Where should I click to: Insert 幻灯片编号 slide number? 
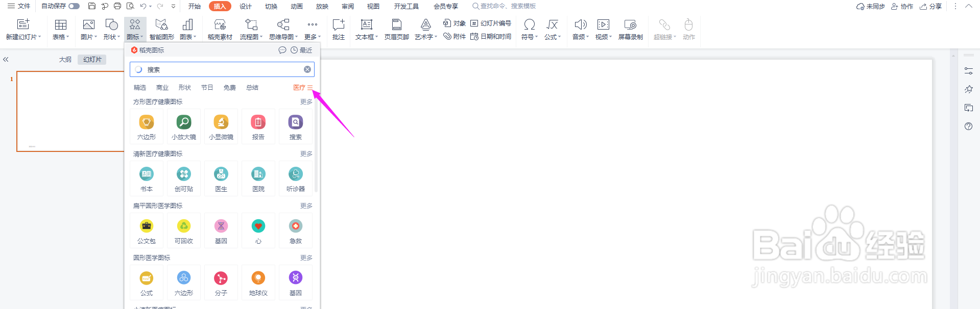coord(491,23)
